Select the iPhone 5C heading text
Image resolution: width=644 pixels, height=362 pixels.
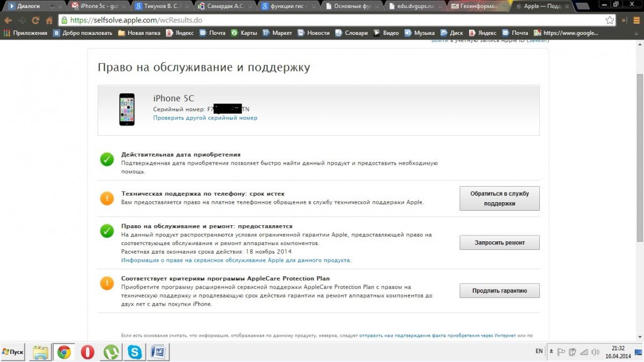click(174, 98)
